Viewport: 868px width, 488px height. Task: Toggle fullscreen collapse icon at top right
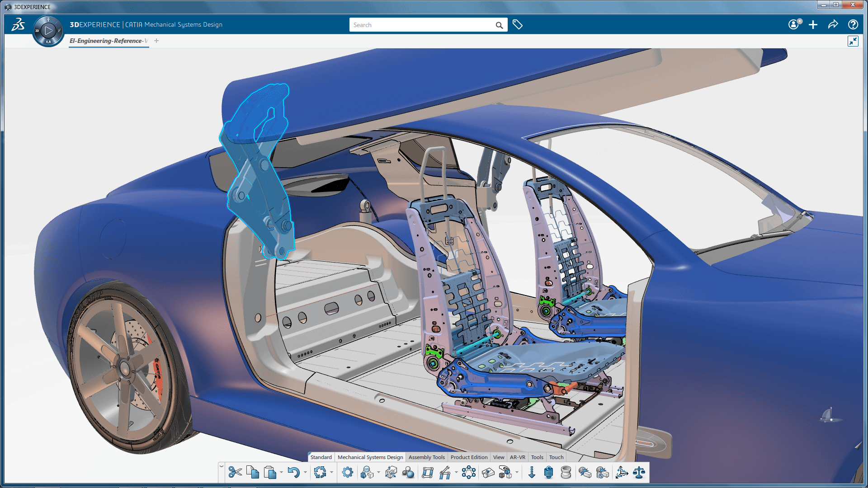click(853, 41)
